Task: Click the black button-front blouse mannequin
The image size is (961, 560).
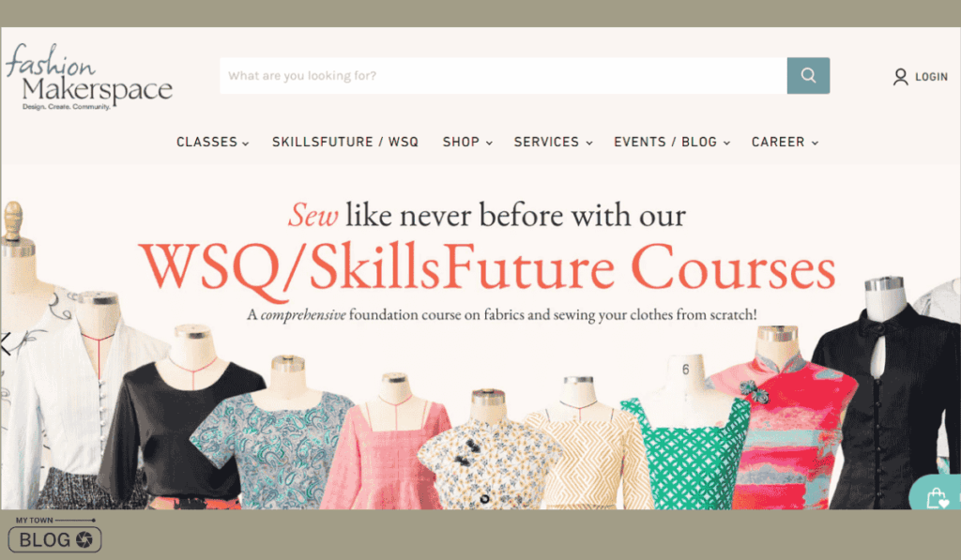Action: click(x=886, y=404)
